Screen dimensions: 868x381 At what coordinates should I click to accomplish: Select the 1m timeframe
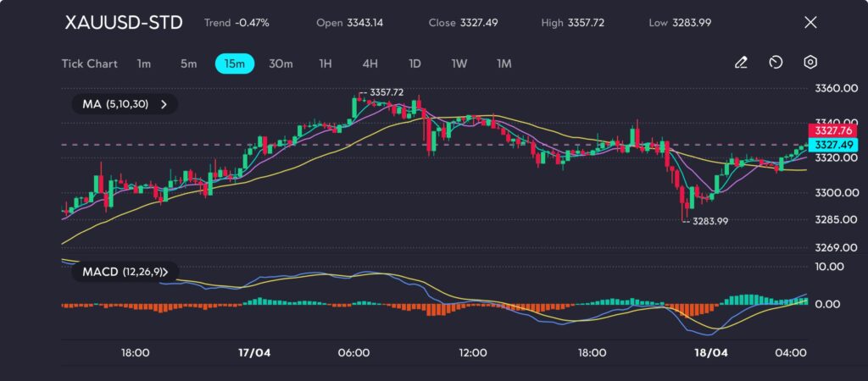click(144, 63)
